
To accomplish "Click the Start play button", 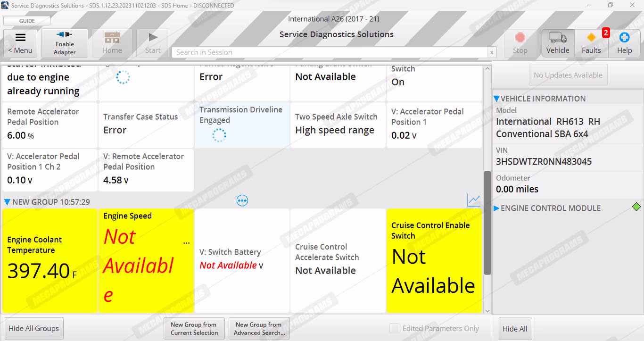I will pos(153,43).
